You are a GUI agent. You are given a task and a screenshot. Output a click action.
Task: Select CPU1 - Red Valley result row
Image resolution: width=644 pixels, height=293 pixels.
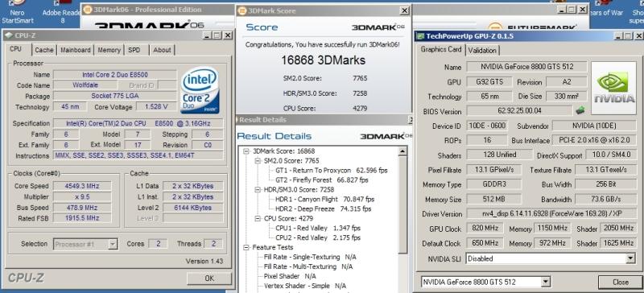tap(318, 228)
